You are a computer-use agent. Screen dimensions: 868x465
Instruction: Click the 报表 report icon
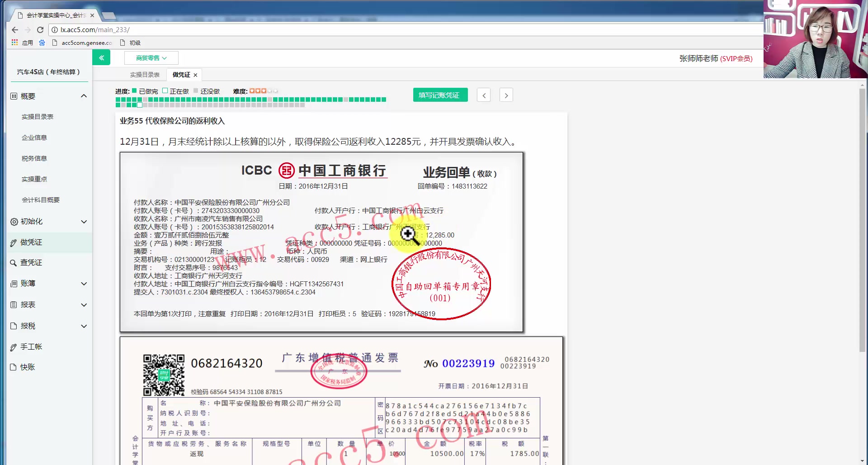pos(14,305)
